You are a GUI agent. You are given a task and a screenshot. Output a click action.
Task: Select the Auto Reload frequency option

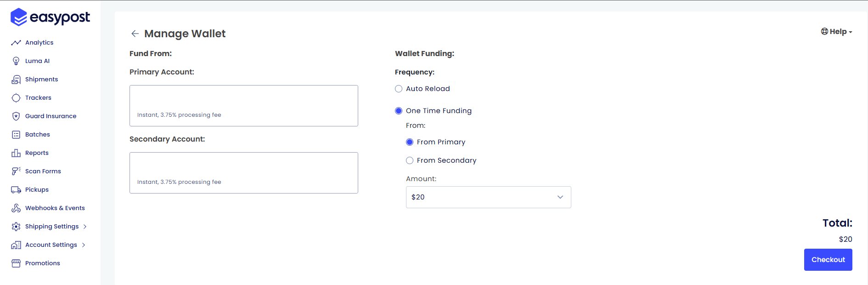(398, 89)
